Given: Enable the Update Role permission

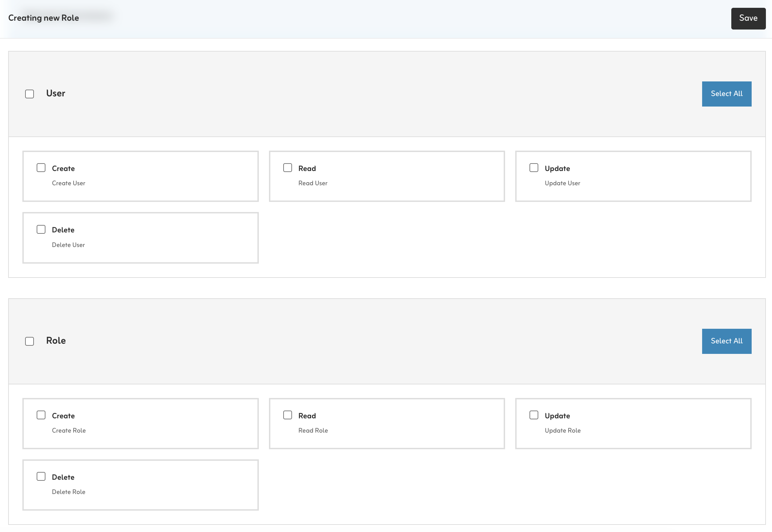Looking at the screenshot, I should pyautogui.click(x=534, y=415).
